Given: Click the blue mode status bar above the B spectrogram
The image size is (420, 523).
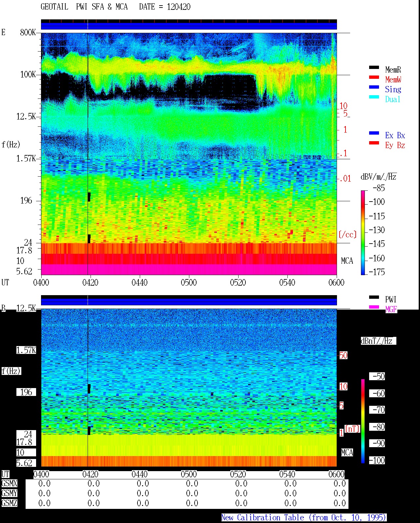Looking at the screenshot, I should [189, 301].
